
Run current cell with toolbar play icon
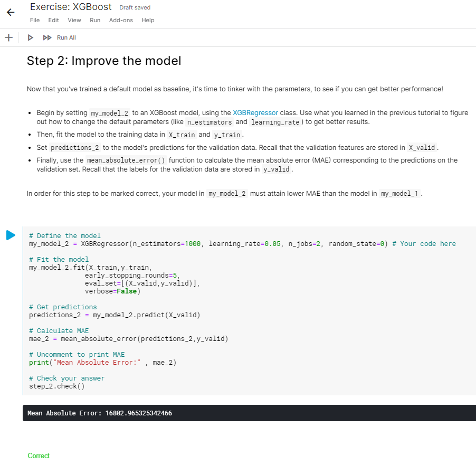[x=31, y=37]
